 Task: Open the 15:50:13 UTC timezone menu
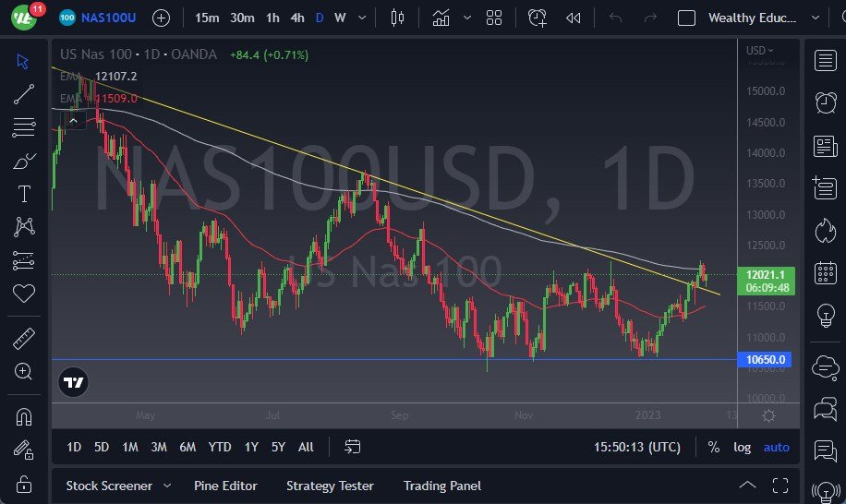pos(637,447)
